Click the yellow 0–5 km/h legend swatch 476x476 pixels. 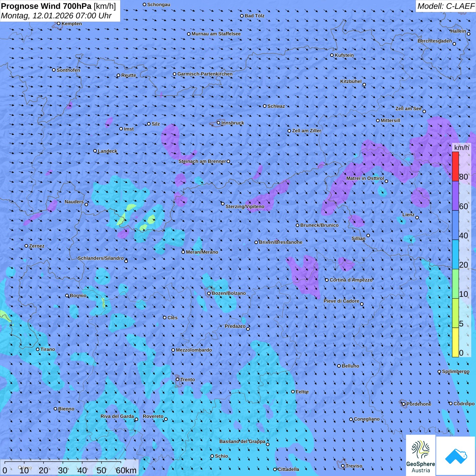click(x=455, y=342)
